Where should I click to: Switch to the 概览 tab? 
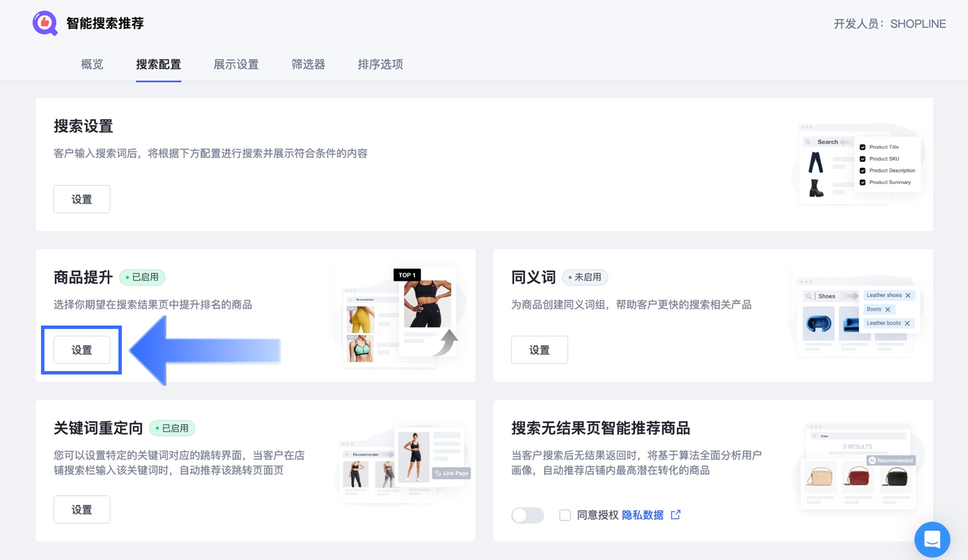click(x=92, y=64)
